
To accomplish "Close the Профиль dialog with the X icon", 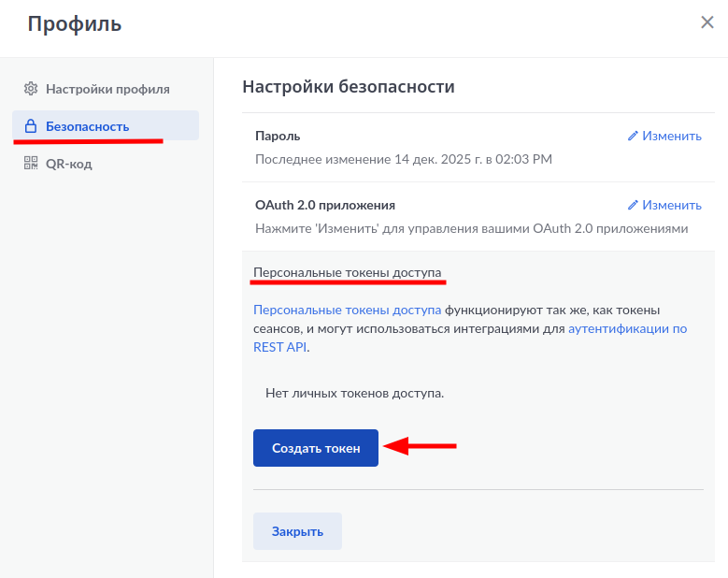I will 707,22.
